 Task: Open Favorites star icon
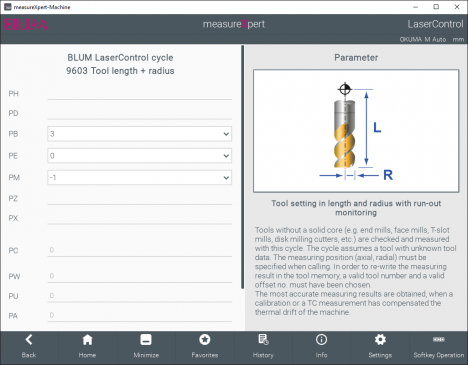[205, 340]
